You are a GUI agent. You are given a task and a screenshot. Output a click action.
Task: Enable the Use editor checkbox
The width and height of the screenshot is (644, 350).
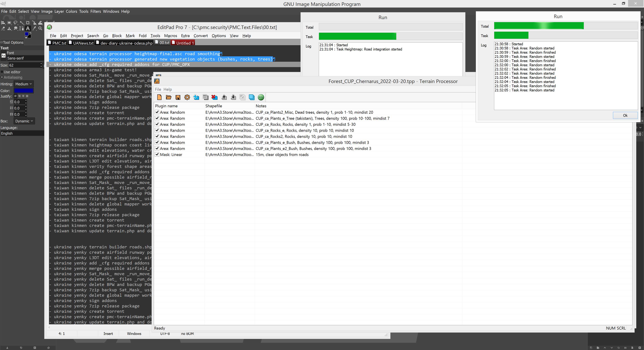[x=2, y=72]
